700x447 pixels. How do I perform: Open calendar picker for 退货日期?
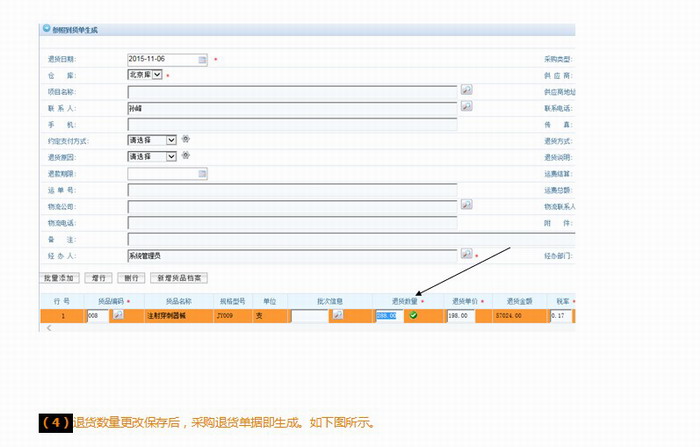pos(202,60)
